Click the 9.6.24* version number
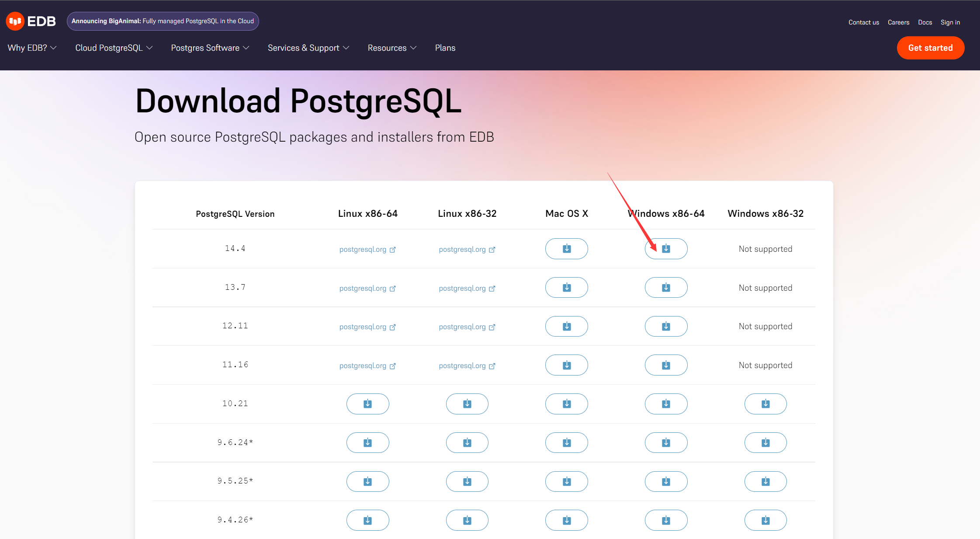Image resolution: width=980 pixels, height=539 pixels. (x=235, y=442)
